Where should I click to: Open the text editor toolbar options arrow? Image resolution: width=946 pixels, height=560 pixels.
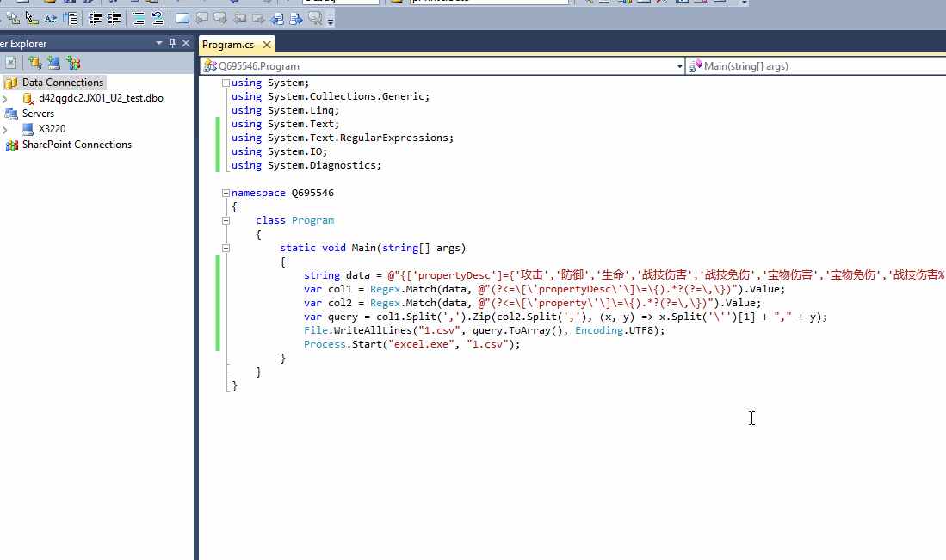coord(331,22)
